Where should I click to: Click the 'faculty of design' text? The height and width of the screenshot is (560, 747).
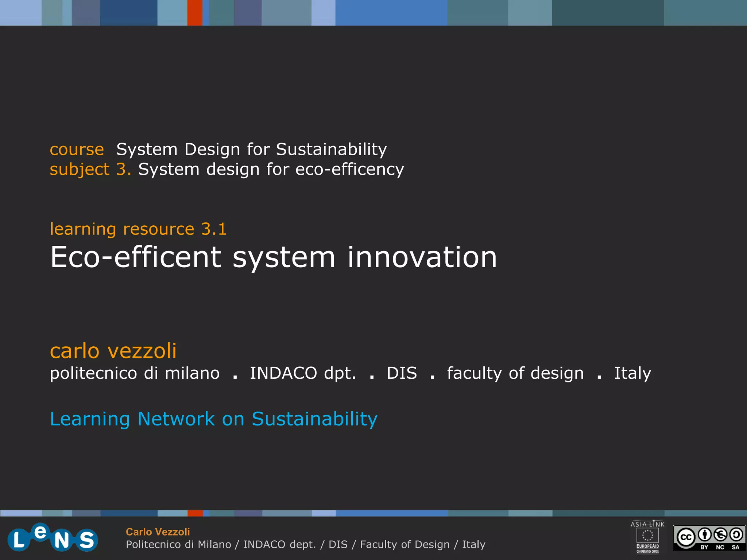tap(515, 373)
